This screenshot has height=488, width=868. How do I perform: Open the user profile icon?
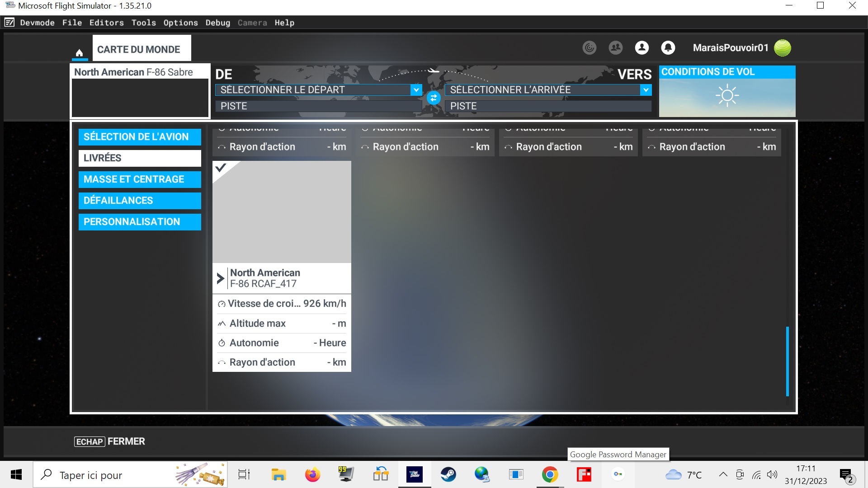[642, 48]
